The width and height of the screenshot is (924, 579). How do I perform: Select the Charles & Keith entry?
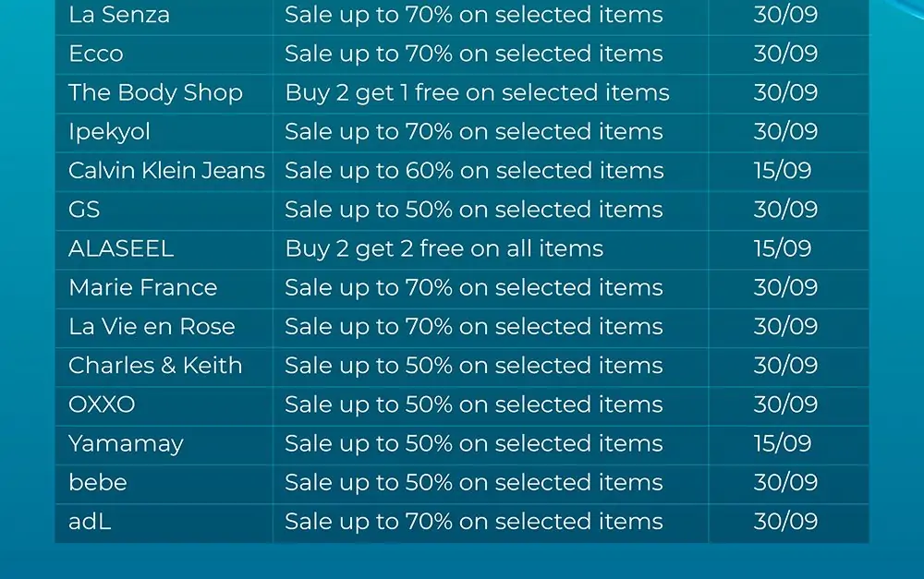(x=155, y=366)
